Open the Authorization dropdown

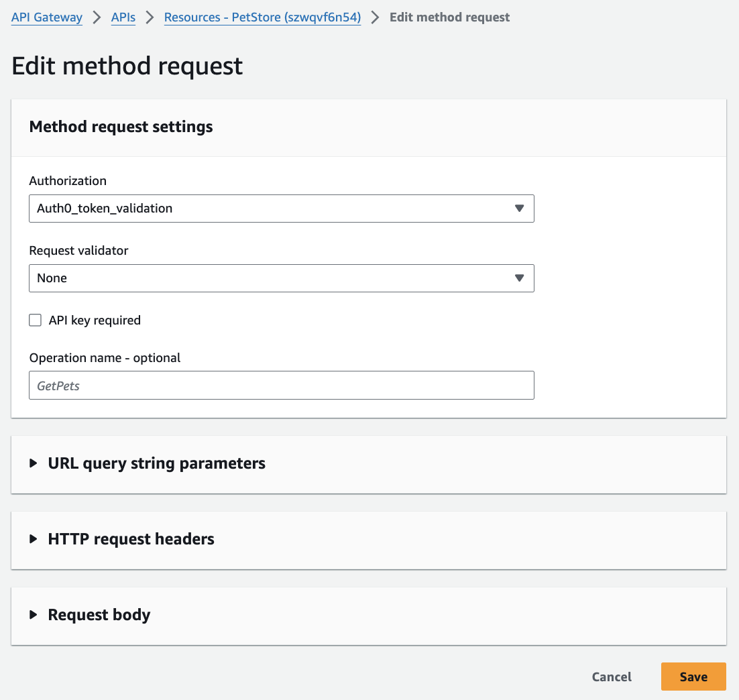(x=281, y=209)
